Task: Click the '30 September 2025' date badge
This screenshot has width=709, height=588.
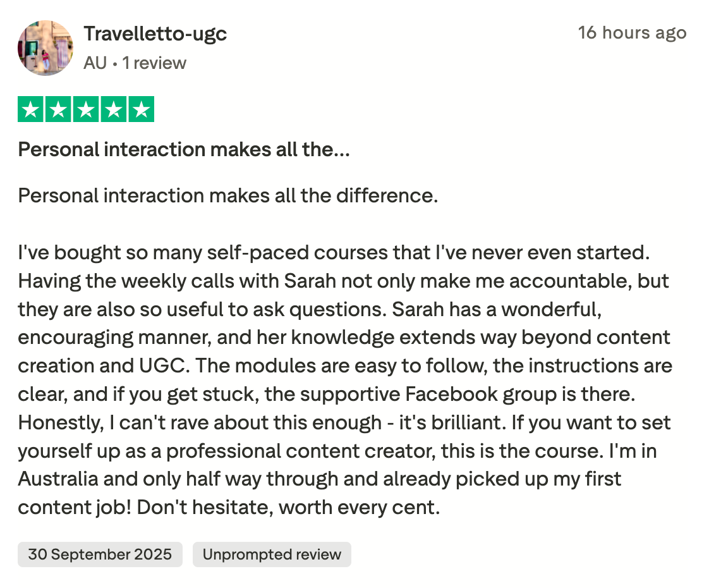Action: click(100, 554)
